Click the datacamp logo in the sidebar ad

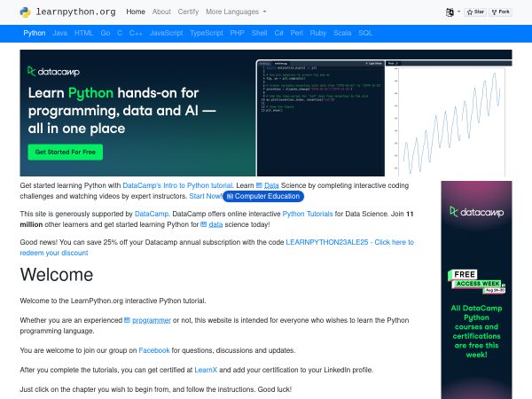tap(476, 212)
